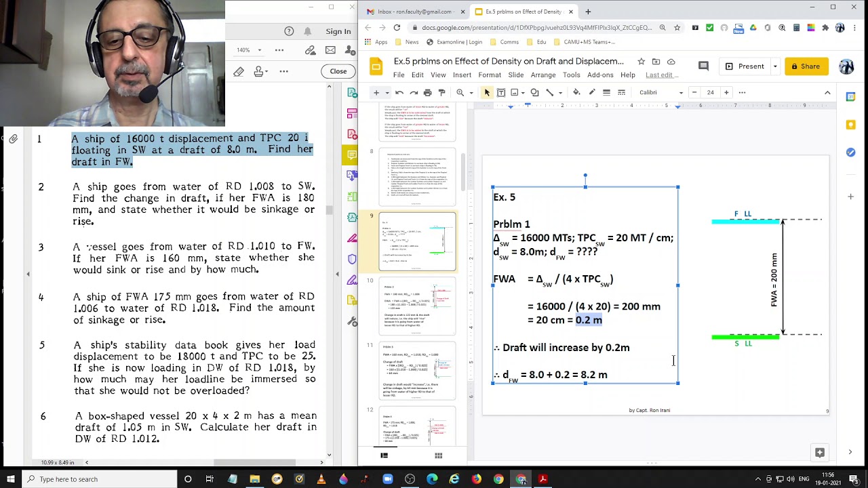Screen dimensions: 868x488
Task: Decrease font size with minus button
Action: pyautogui.click(x=694, y=92)
